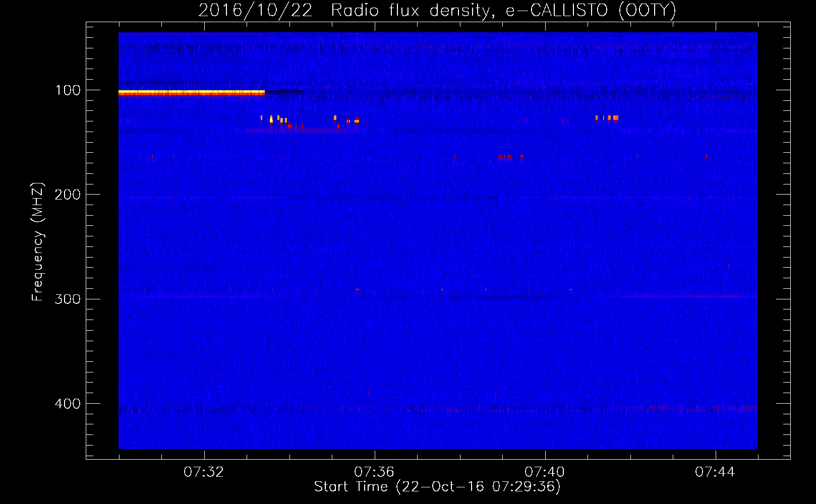The height and width of the screenshot is (504, 816).
Task: Click the plot title '2016/10/22 Radio flux density'
Action: point(437,10)
